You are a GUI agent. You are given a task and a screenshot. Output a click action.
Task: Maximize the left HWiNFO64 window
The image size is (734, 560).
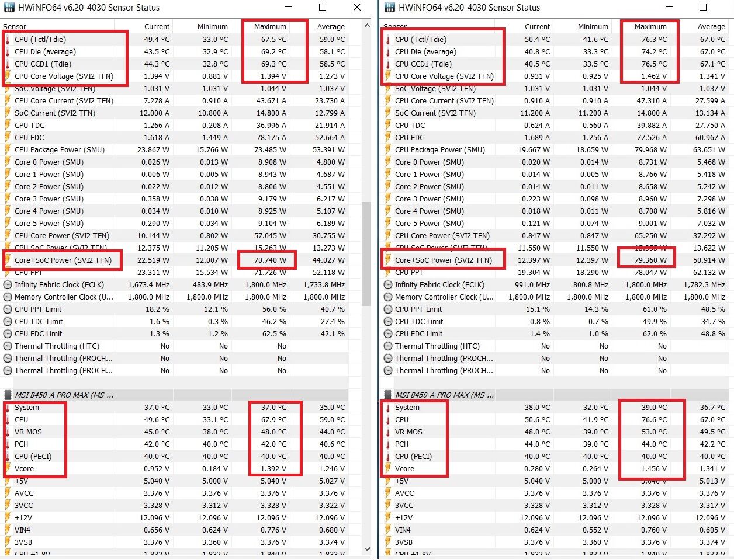(x=323, y=8)
